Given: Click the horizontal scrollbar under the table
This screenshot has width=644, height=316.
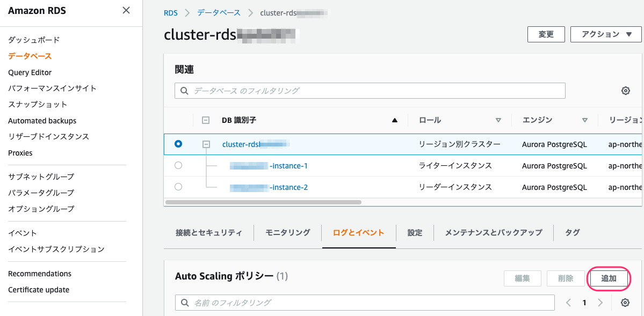Looking at the screenshot, I should (x=263, y=202).
